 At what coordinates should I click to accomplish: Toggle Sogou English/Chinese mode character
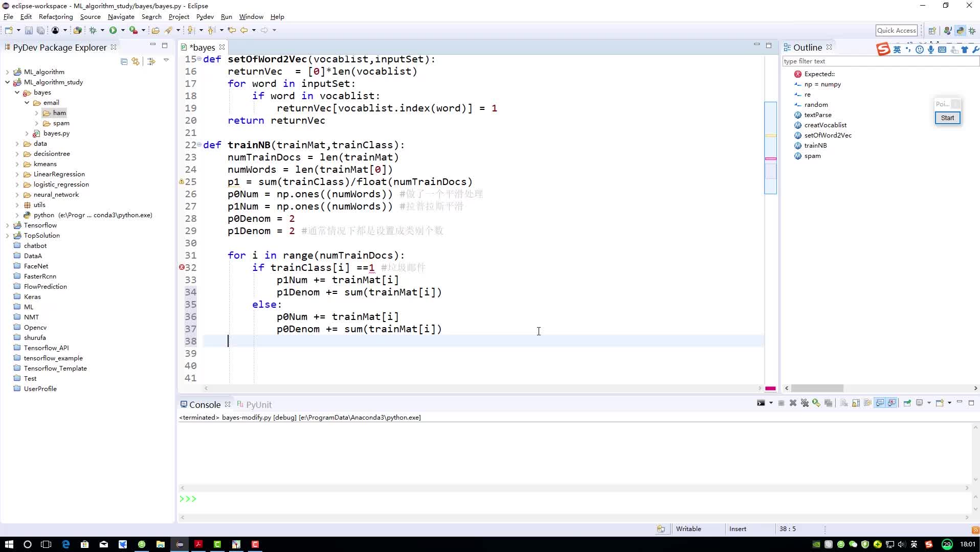(897, 50)
